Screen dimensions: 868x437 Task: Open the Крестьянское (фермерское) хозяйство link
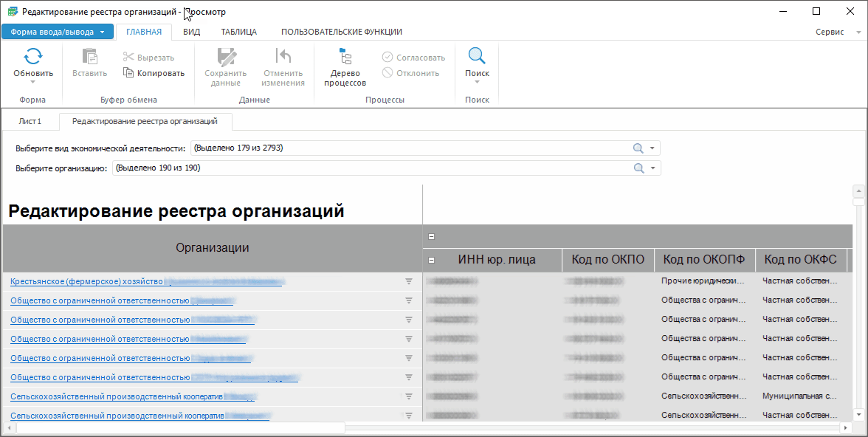coord(86,281)
